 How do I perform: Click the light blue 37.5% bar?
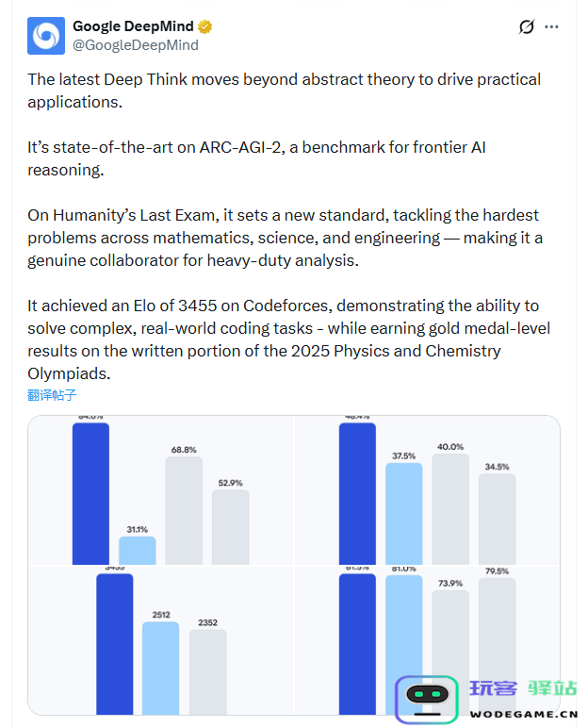point(404,513)
